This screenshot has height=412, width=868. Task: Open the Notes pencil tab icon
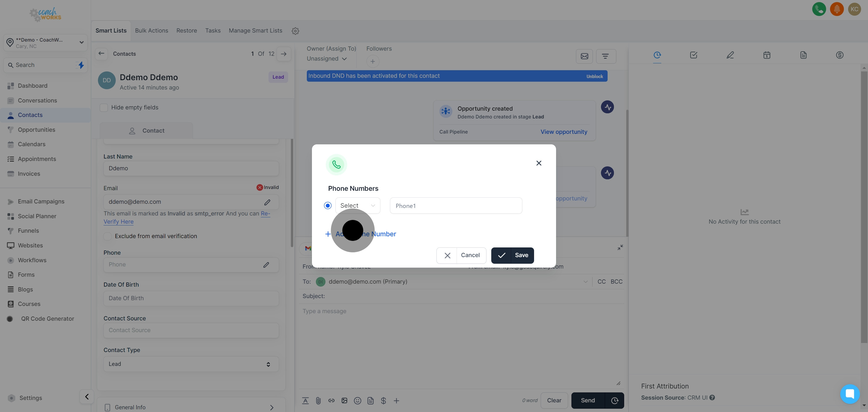click(x=730, y=55)
